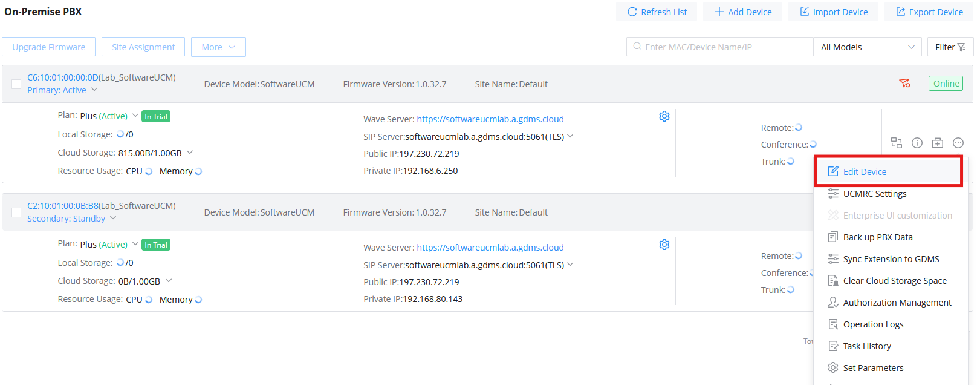Screen dimensions: 980x385
Task: Open the More dropdown button
Action: tap(218, 47)
